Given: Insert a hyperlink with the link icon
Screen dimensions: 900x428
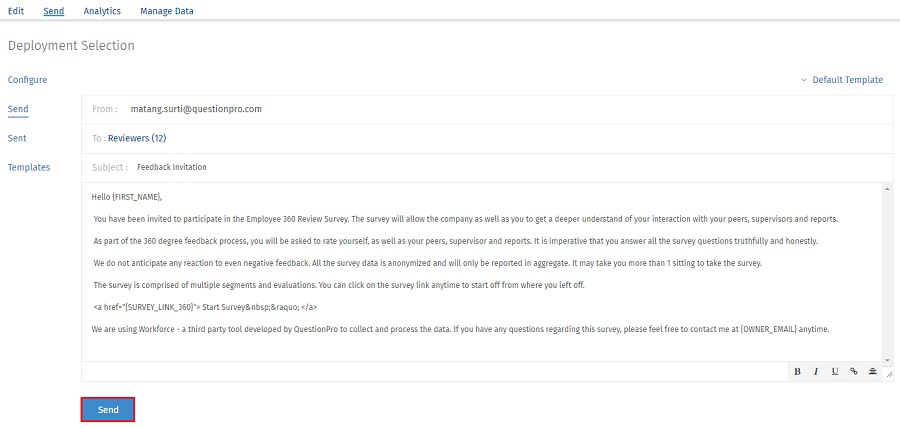Looking at the screenshot, I should tap(853, 371).
